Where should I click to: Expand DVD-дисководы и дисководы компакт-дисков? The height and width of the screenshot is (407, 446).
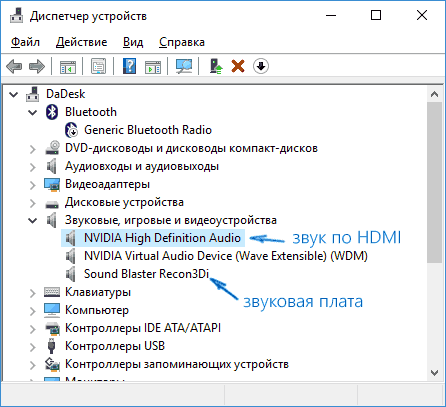pos(33,149)
